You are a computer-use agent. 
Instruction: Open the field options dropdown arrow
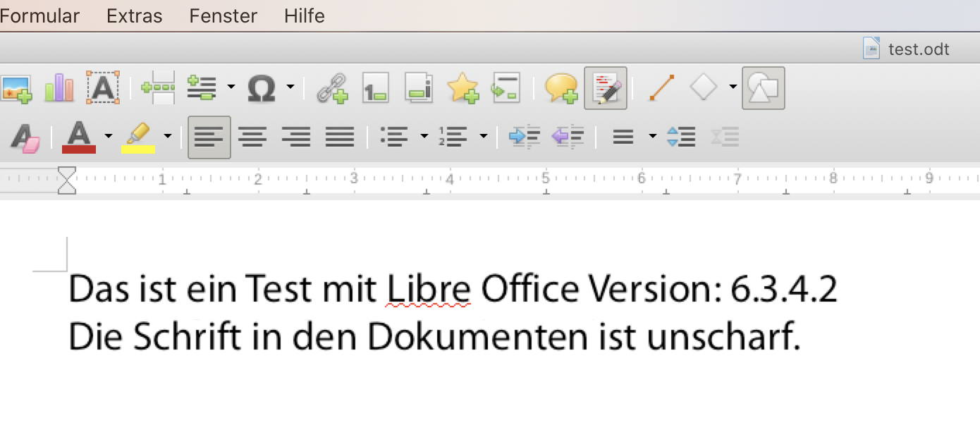pyautogui.click(x=231, y=88)
